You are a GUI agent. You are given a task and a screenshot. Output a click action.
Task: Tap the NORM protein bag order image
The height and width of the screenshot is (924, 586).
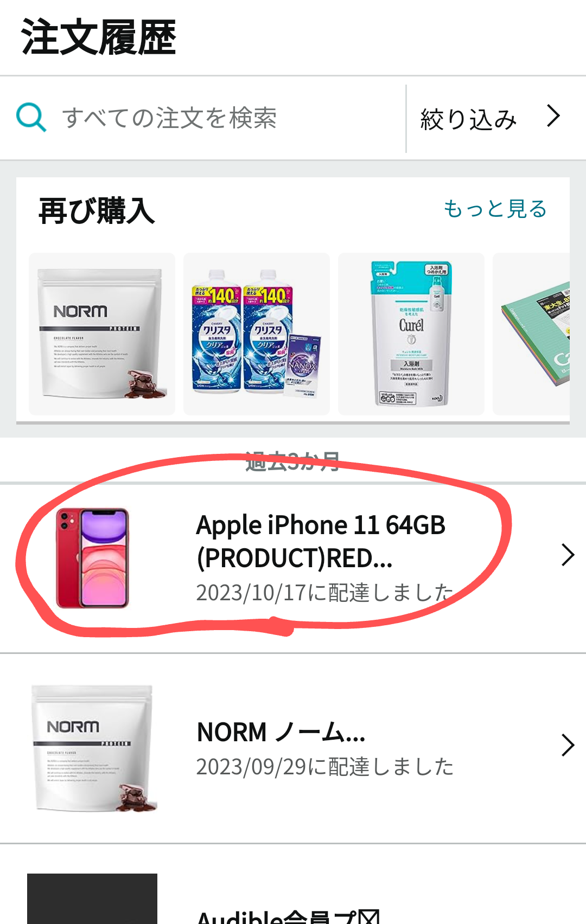(x=93, y=749)
